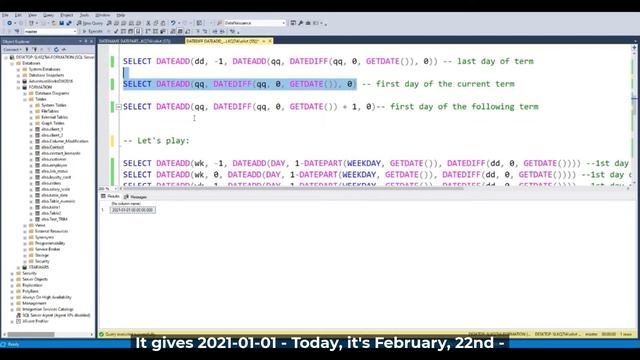The height and width of the screenshot is (360, 640).
Task: Collapse the Tables folder
Action: [25, 99]
